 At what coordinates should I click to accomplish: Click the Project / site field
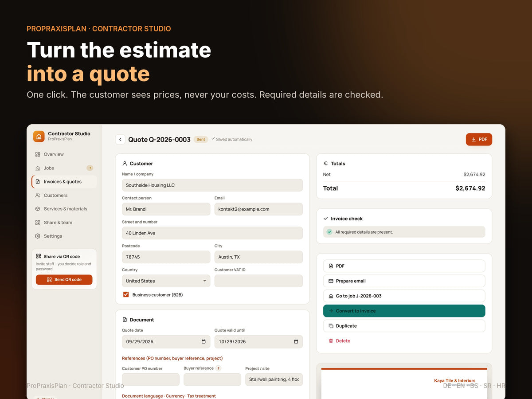(274, 379)
